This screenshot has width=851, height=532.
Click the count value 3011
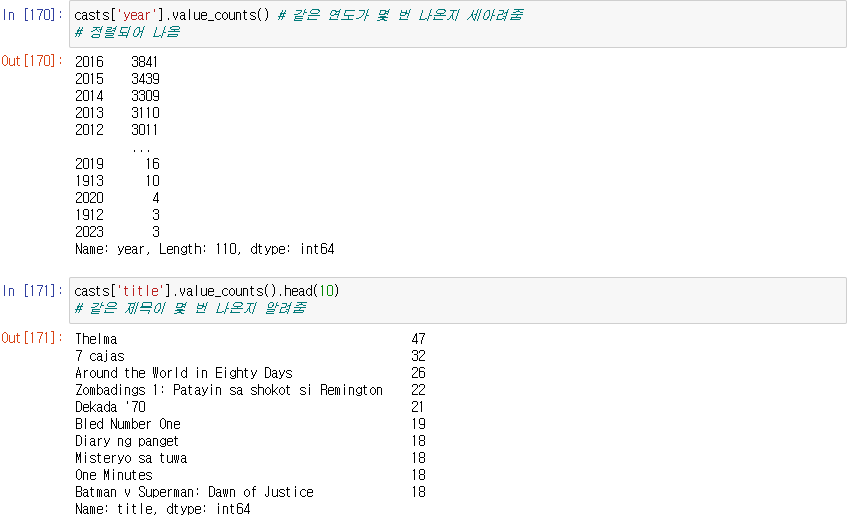click(x=144, y=130)
